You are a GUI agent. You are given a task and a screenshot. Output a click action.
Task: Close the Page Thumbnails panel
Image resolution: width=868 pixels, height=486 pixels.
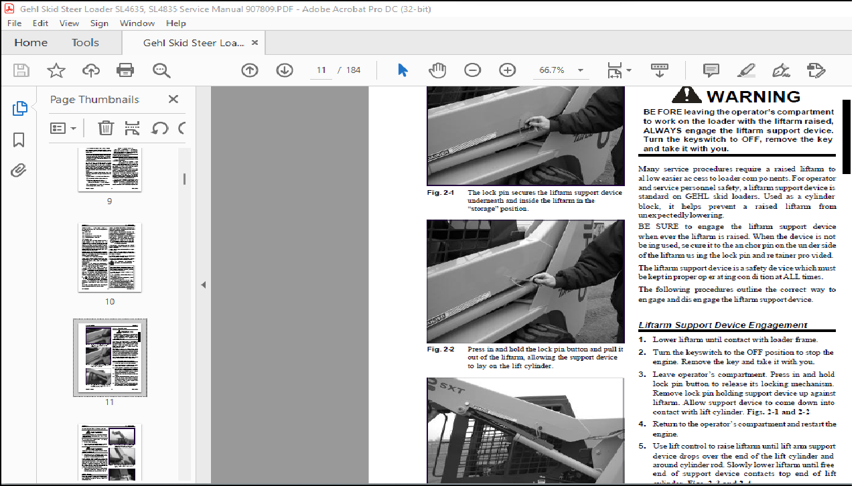173,99
